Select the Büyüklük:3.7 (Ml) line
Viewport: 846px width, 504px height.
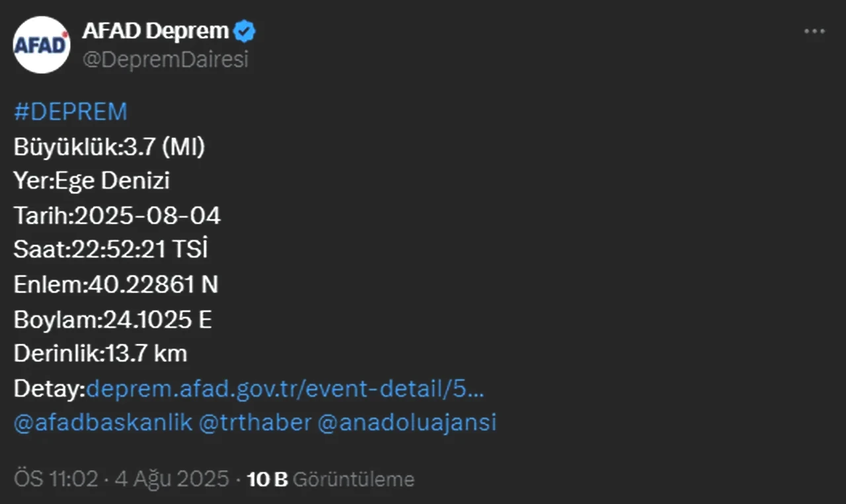pos(109,147)
